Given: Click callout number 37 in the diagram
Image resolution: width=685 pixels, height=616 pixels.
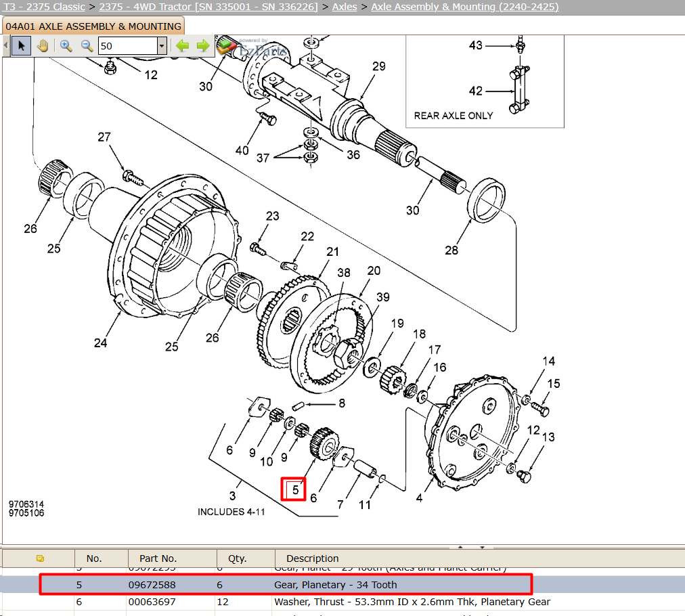Looking at the screenshot, I should pos(263,158).
